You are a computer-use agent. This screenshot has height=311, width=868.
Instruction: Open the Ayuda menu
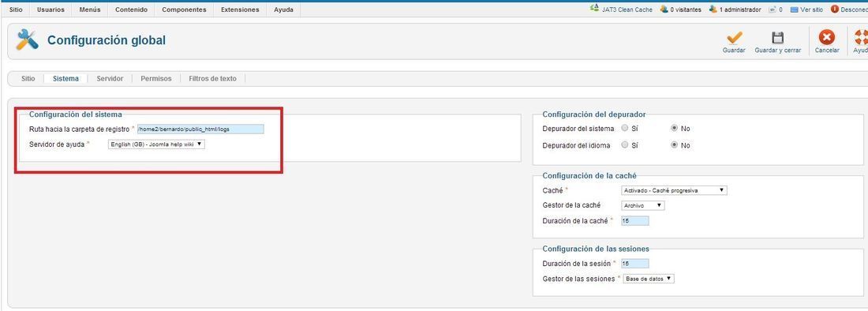pyautogui.click(x=283, y=10)
